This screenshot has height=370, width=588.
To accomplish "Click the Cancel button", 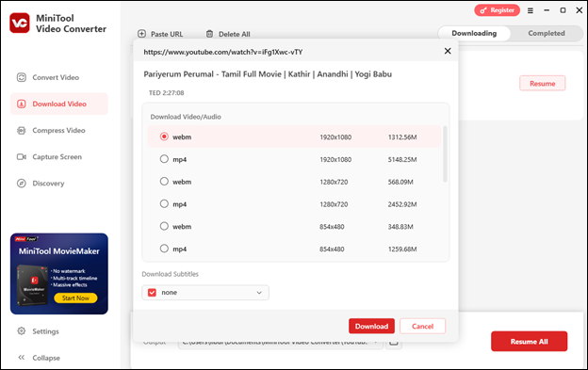I will pyautogui.click(x=422, y=326).
